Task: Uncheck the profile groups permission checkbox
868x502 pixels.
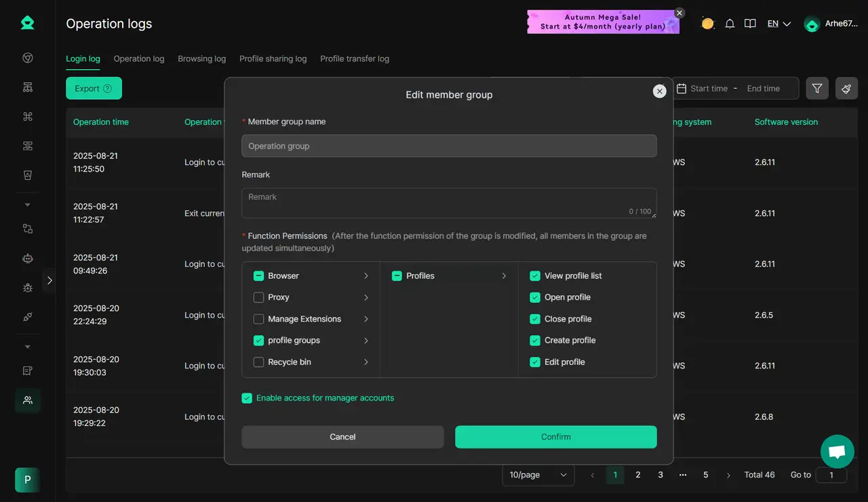Action: 258,341
